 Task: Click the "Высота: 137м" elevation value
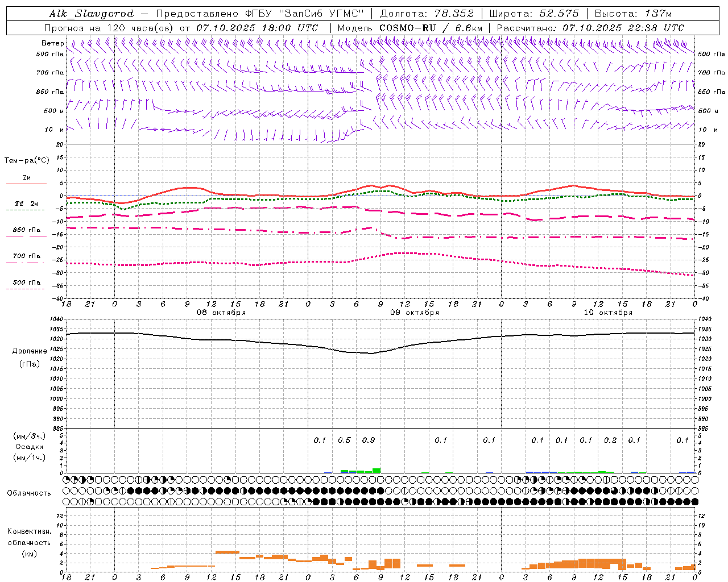633,14
